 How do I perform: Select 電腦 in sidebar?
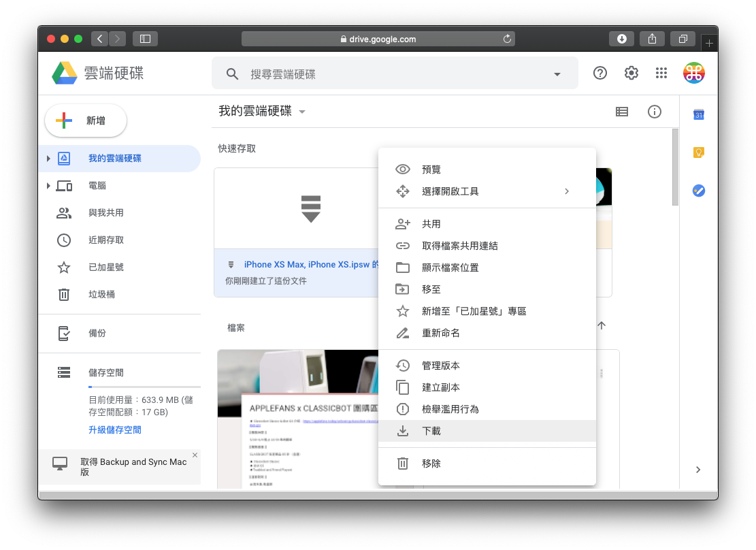[x=119, y=186]
